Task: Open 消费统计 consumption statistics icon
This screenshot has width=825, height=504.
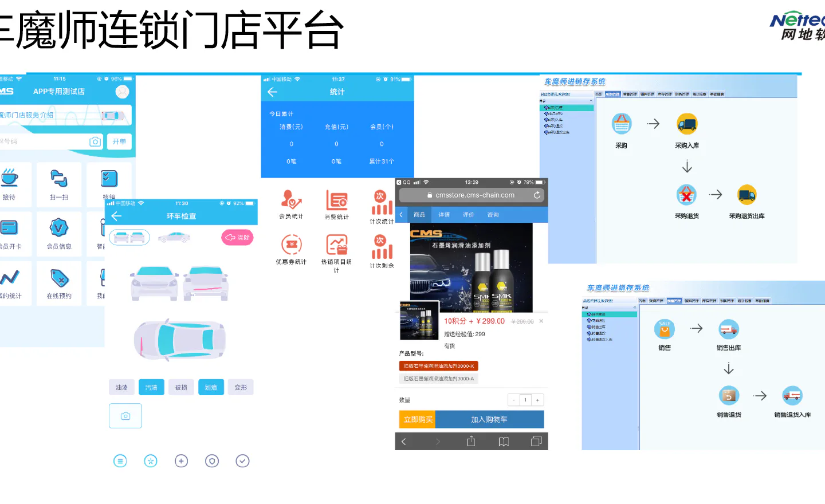Action: [337, 200]
